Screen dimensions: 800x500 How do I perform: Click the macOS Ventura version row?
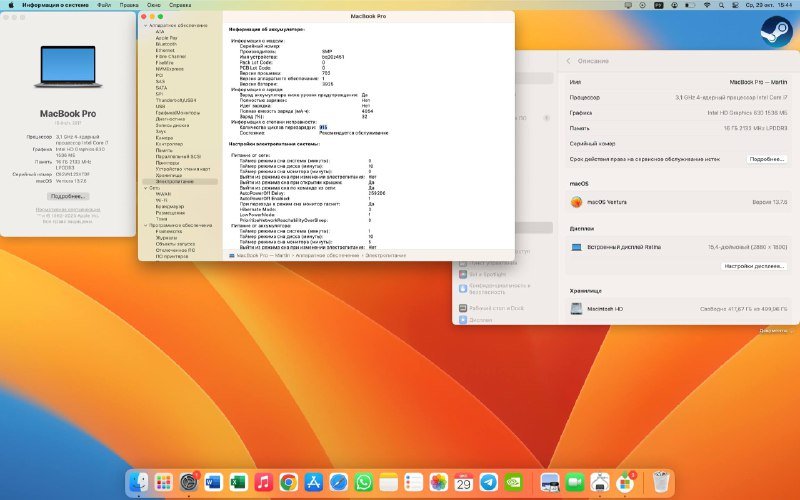point(678,202)
